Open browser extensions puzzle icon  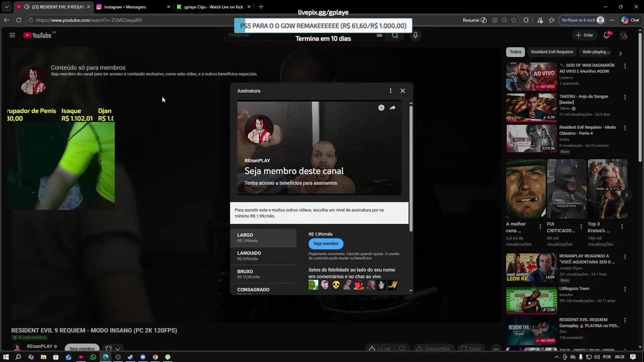(526, 20)
